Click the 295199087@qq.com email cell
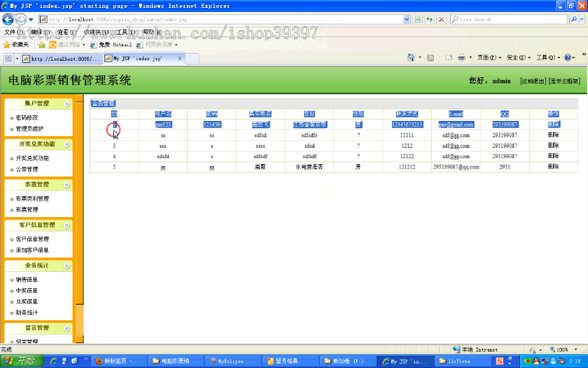 [456, 167]
